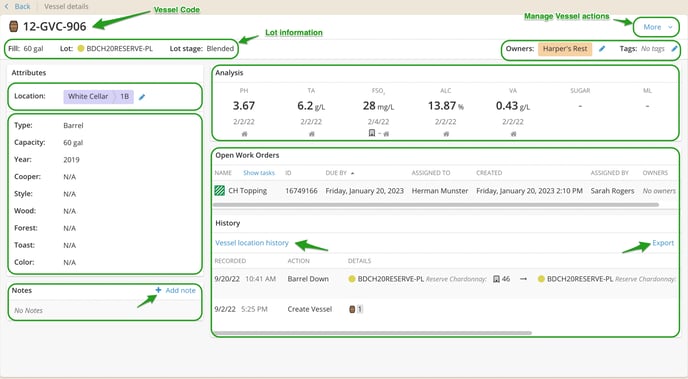Click the Vessel details breadcrumb label
The image size is (688, 379).
[x=66, y=7]
